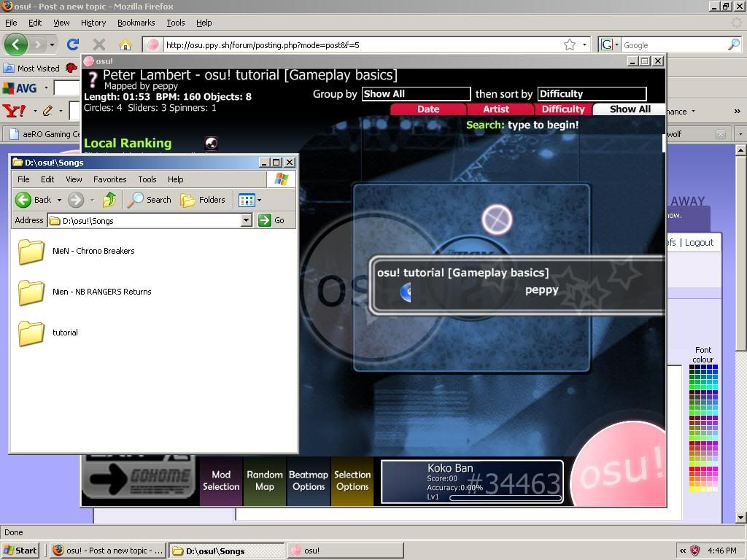
Task: Click the Firefox URL address field
Action: (363, 44)
